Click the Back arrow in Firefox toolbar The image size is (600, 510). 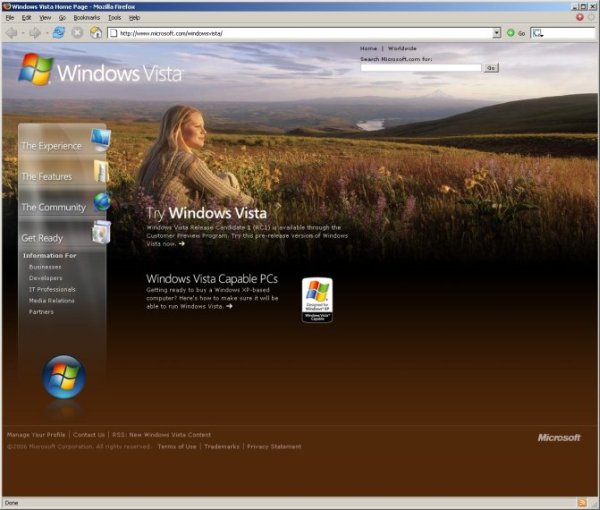pos(11,33)
